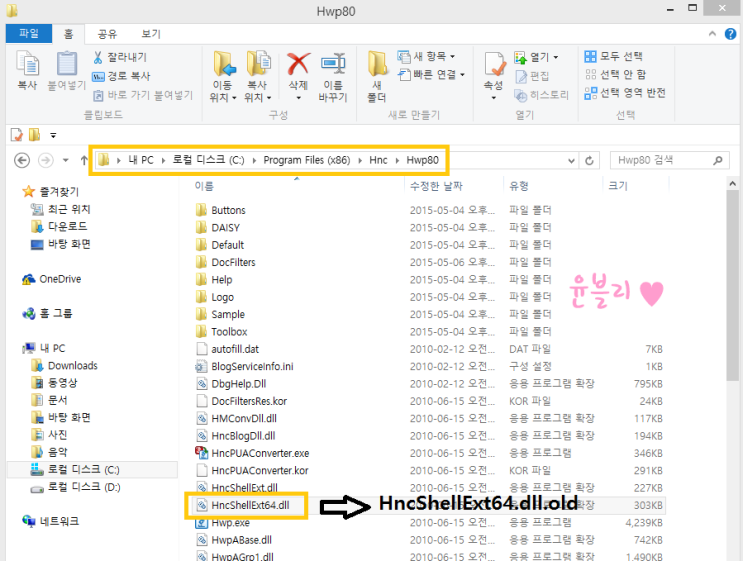
Task: Select the Hwp.exe file
Action: 223,523
